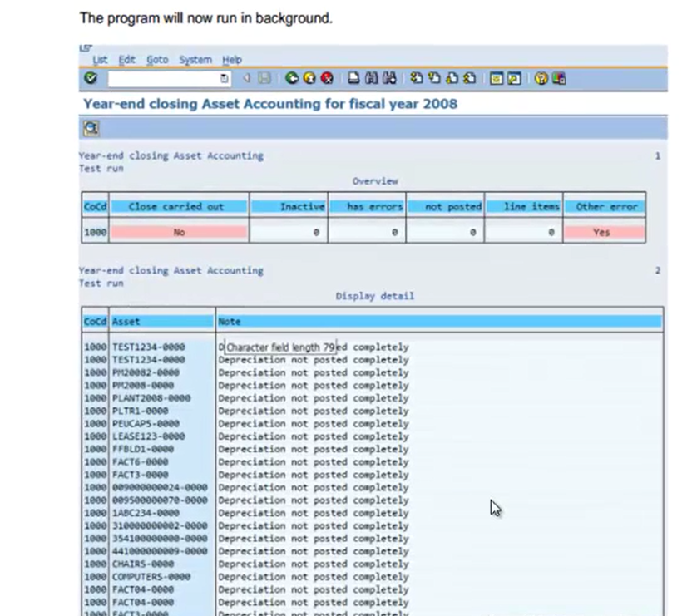Click the depreciation note in the PLTR1-0000 row
Image resolution: width=687 pixels, height=616 pixels.
pyautogui.click(x=314, y=411)
